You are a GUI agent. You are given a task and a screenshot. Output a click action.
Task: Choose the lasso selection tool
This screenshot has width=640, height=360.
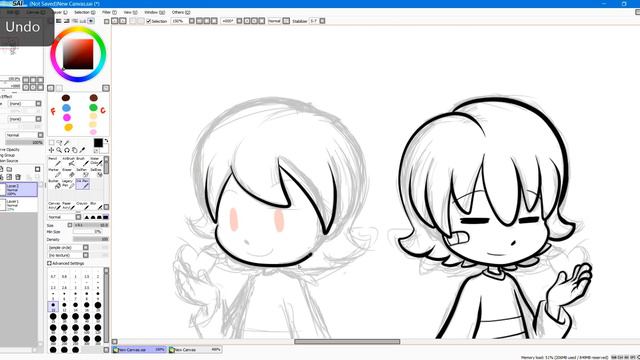pyautogui.click(x=59, y=142)
